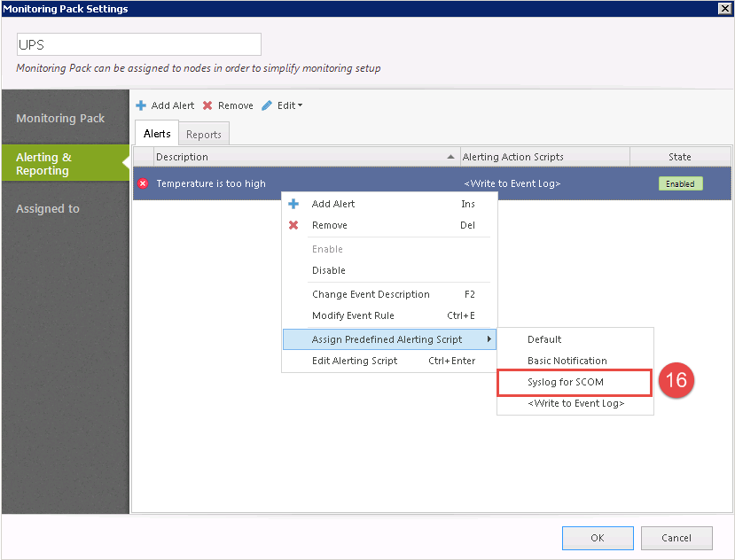The width and height of the screenshot is (735, 560).
Task: Click the red error icon on Temperature row
Action: point(143,183)
